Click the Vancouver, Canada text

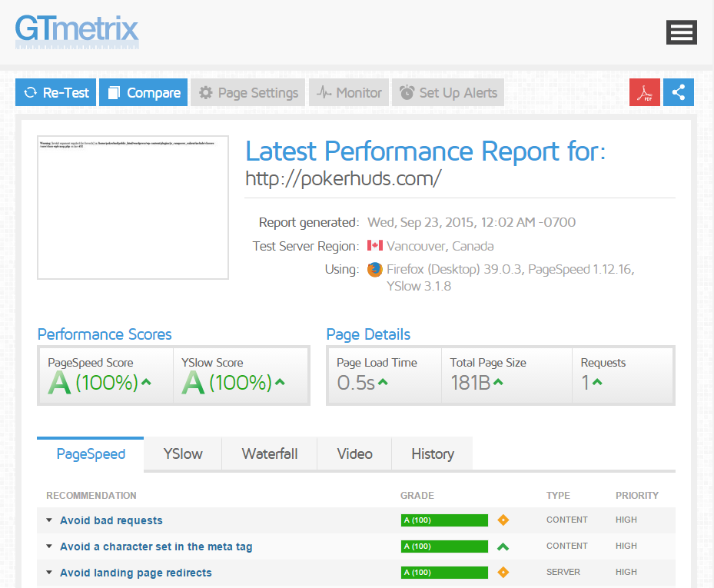click(440, 246)
